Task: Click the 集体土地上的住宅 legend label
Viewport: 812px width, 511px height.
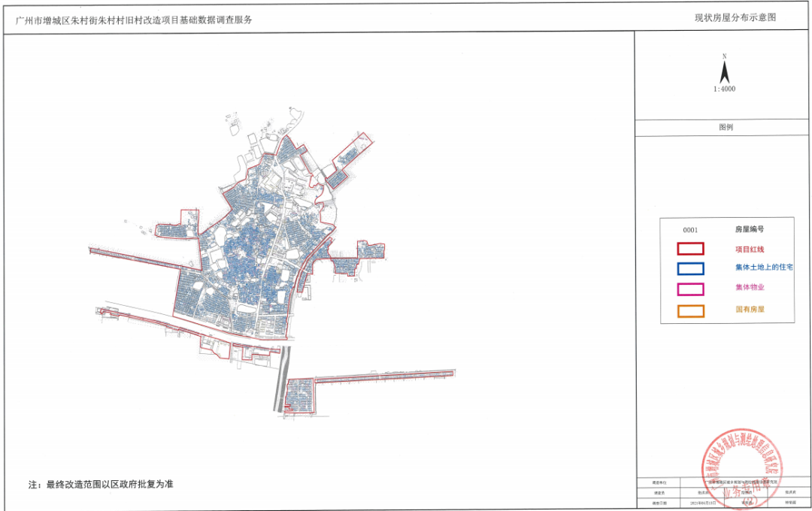Action: pyautogui.click(x=764, y=268)
